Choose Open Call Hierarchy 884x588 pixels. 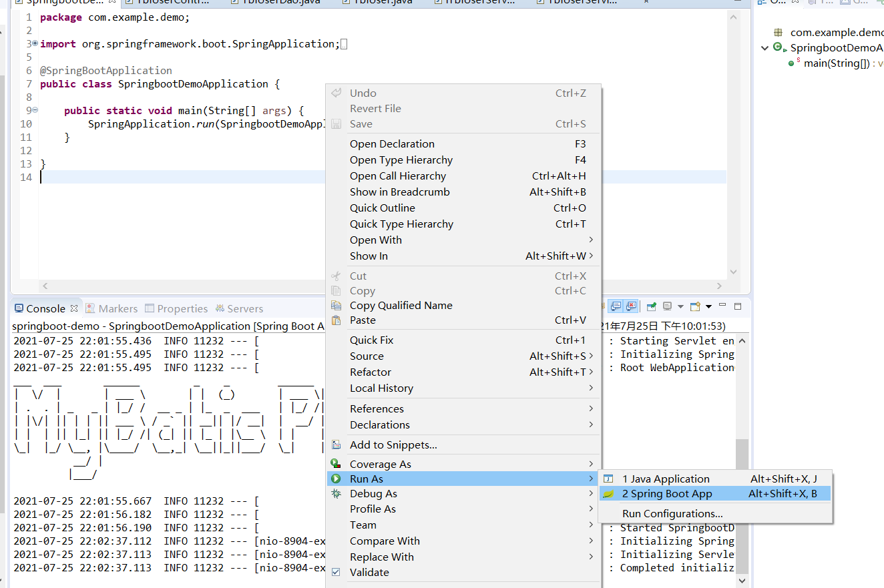pyautogui.click(x=463, y=176)
